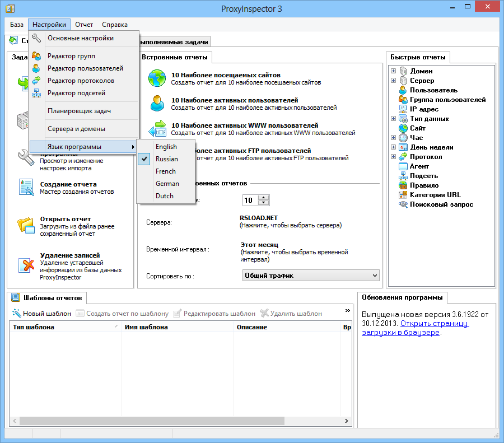Select IP адрес quick report item

click(x=424, y=109)
